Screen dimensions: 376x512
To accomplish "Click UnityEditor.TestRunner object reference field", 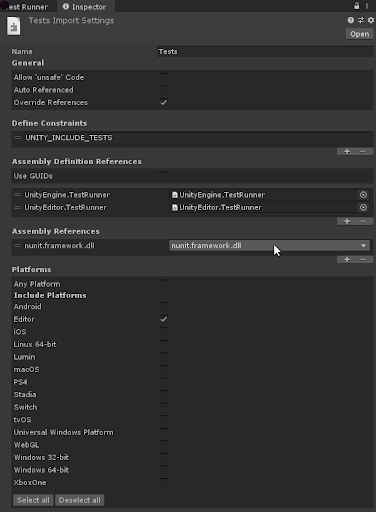I will [x=263, y=207].
